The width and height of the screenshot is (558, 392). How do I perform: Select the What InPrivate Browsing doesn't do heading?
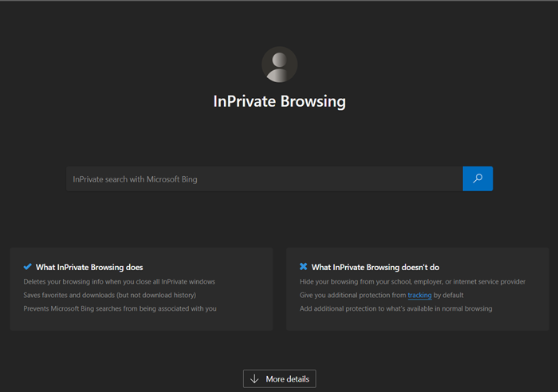pyautogui.click(x=375, y=267)
